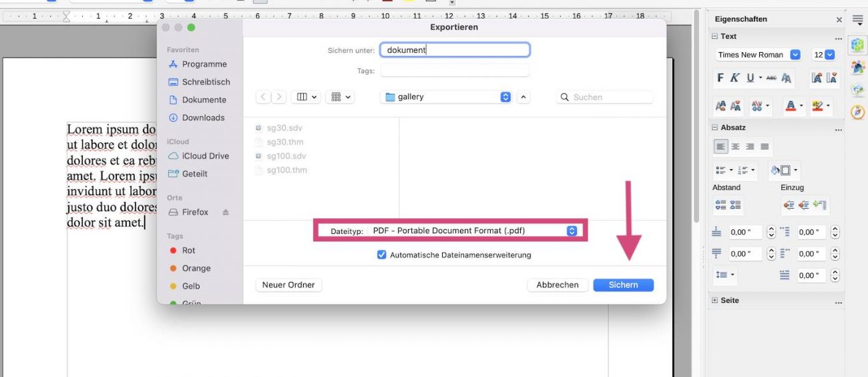Increase paragraph spacing under Abstand
The height and width of the screenshot is (377, 868).
coord(720,205)
